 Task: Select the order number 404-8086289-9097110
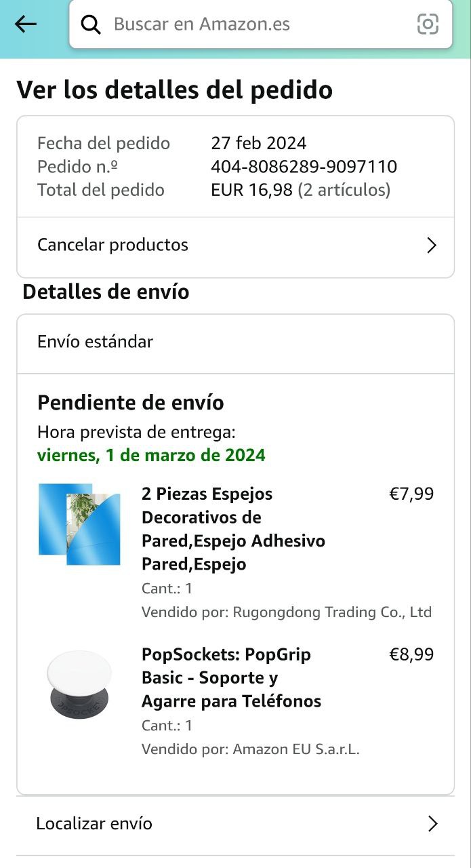pyautogui.click(x=304, y=167)
